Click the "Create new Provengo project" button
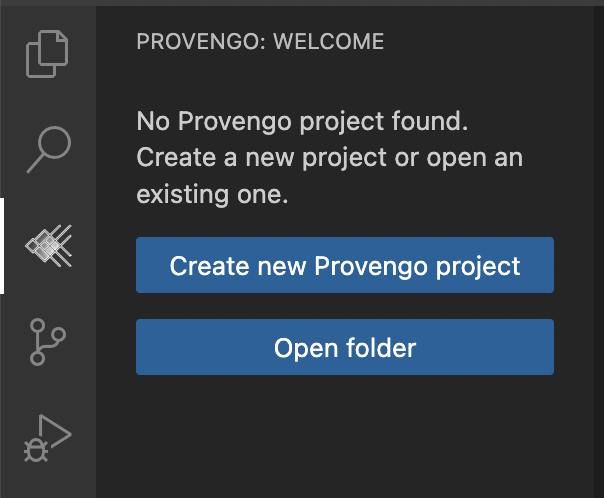 [x=345, y=266]
